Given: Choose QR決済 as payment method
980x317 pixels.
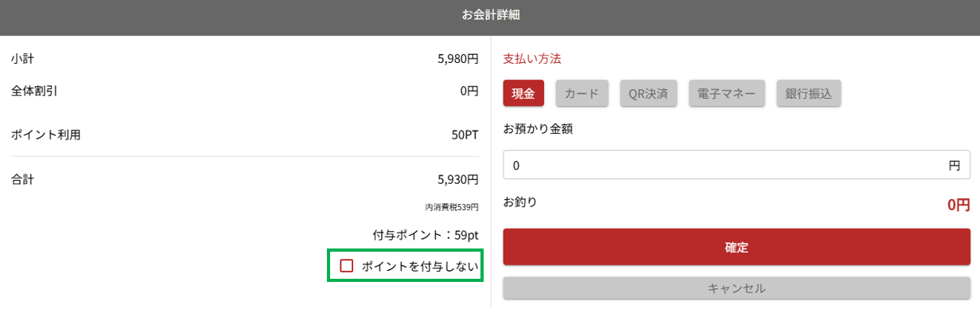Looking at the screenshot, I should [648, 93].
